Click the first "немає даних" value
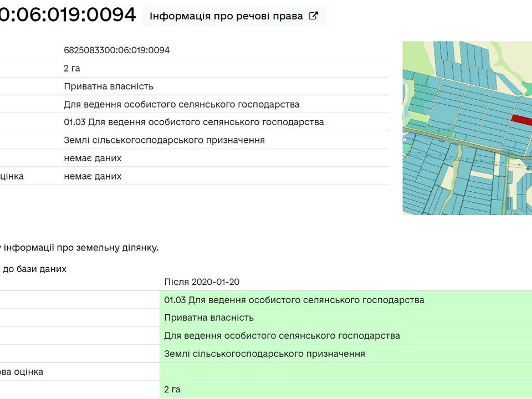 (x=93, y=158)
